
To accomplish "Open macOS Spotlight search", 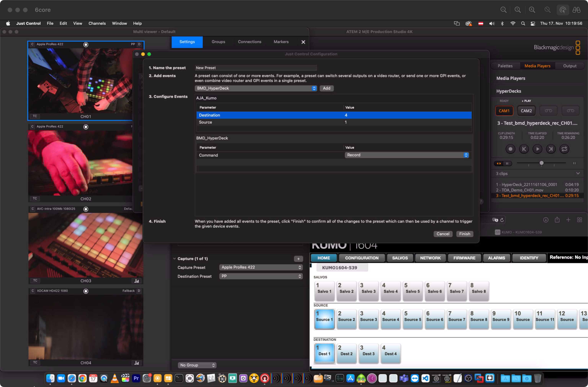I will (x=523, y=24).
